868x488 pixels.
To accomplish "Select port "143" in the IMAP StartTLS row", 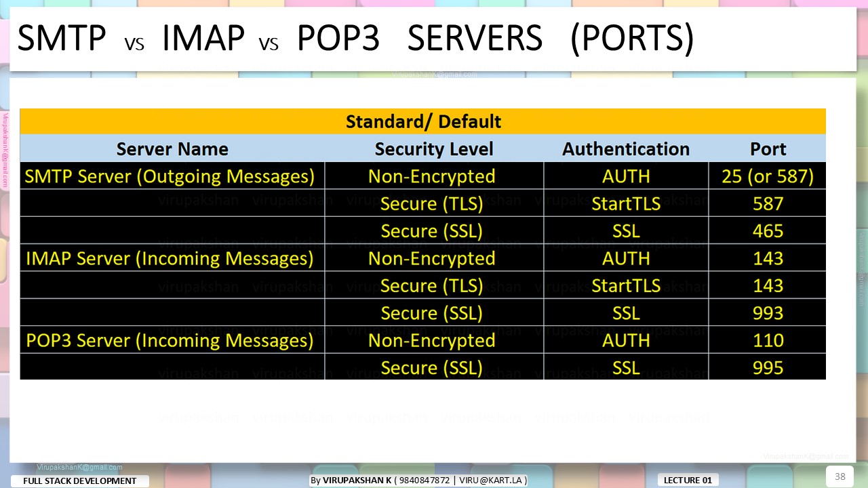I will pyautogui.click(x=768, y=286).
